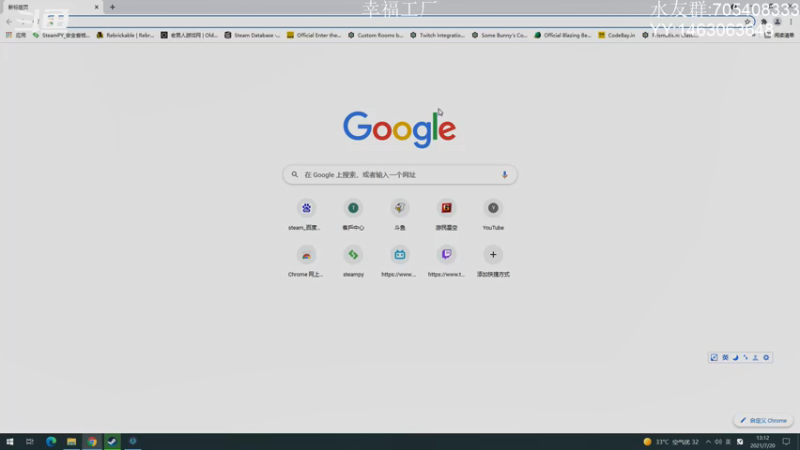Open the Official Blazing Be... bookmark
800x450 pixels.
pos(563,35)
